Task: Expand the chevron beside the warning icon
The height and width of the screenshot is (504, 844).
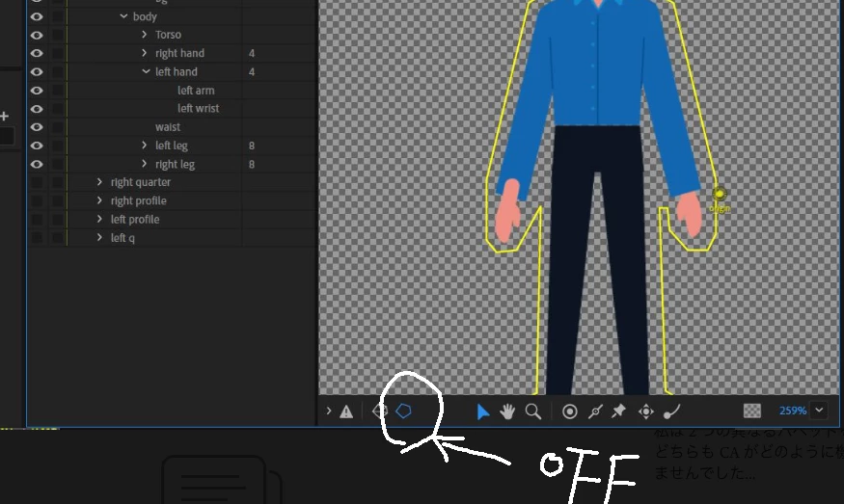Action: click(328, 411)
